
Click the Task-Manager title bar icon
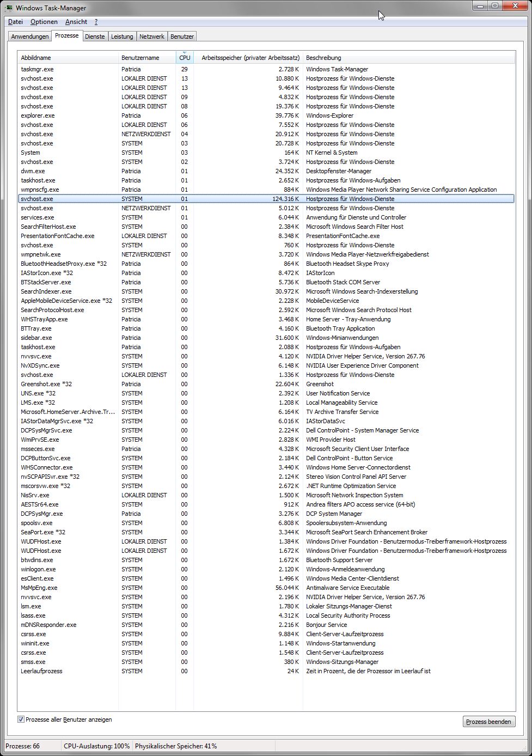(x=9, y=8)
